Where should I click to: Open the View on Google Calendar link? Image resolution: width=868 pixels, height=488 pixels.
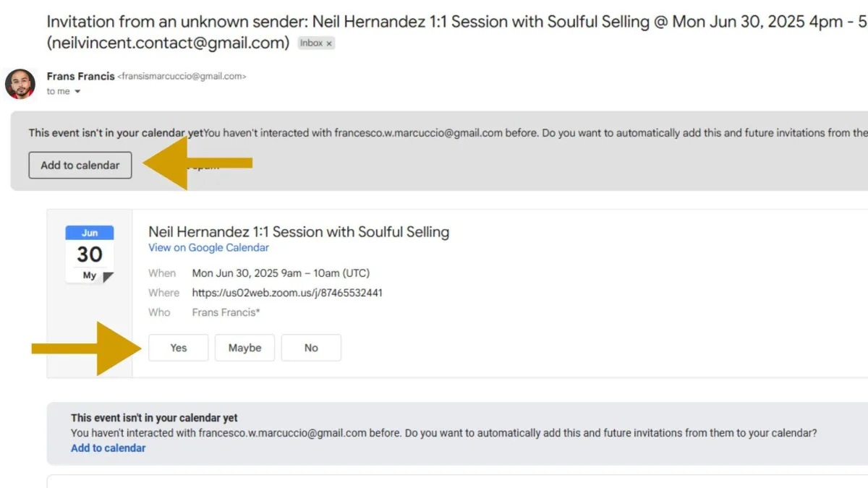[x=208, y=247]
